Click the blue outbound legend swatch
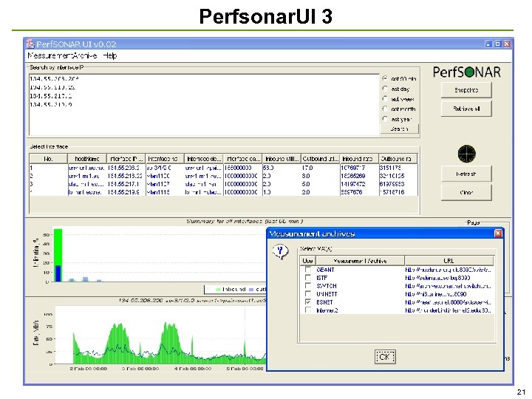The width and height of the screenshot is (532, 399). click(x=251, y=290)
